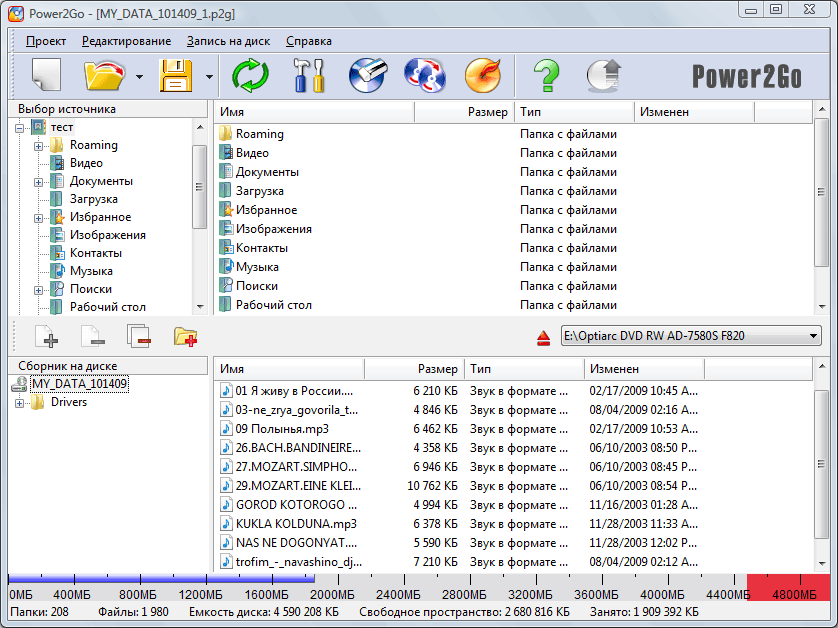Viewport: 838px width, 628px height.
Task: Select Контакты folder in source tree
Action: (x=96, y=253)
